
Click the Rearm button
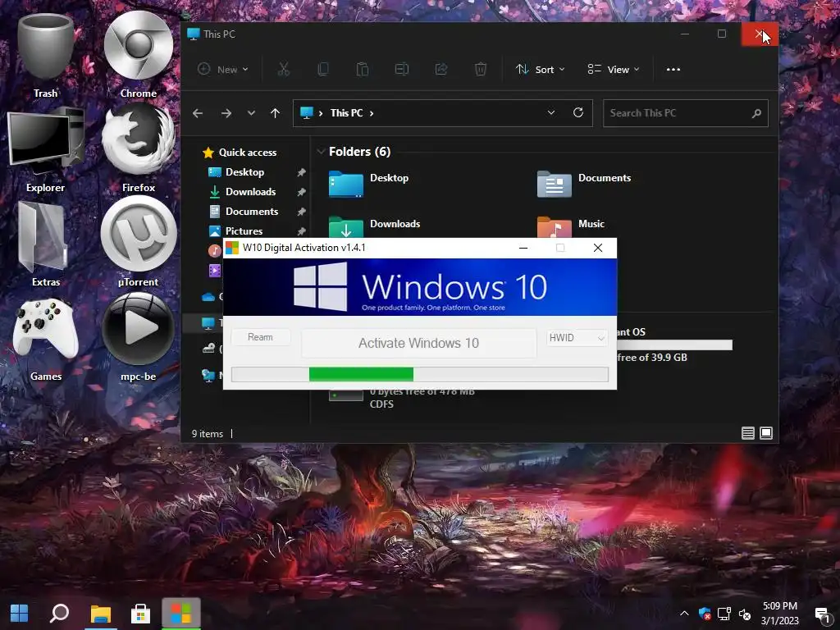coord(260,337)
